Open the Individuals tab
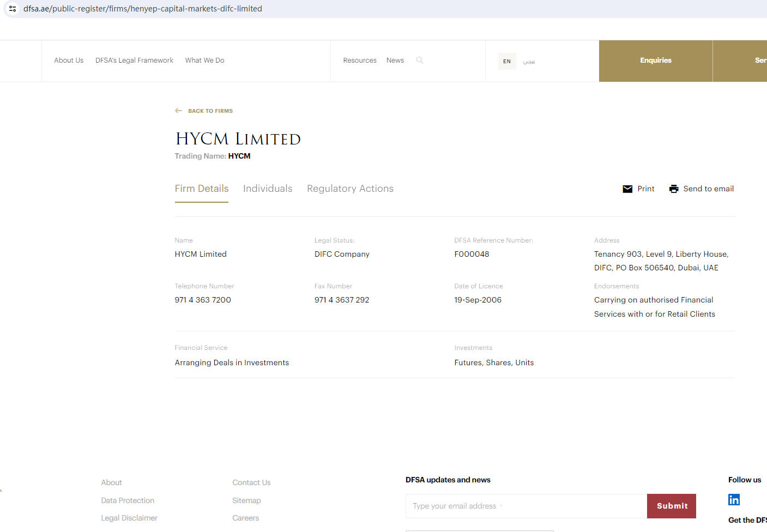The width and height of the screenshot is (767, 532). coord(268,189)
